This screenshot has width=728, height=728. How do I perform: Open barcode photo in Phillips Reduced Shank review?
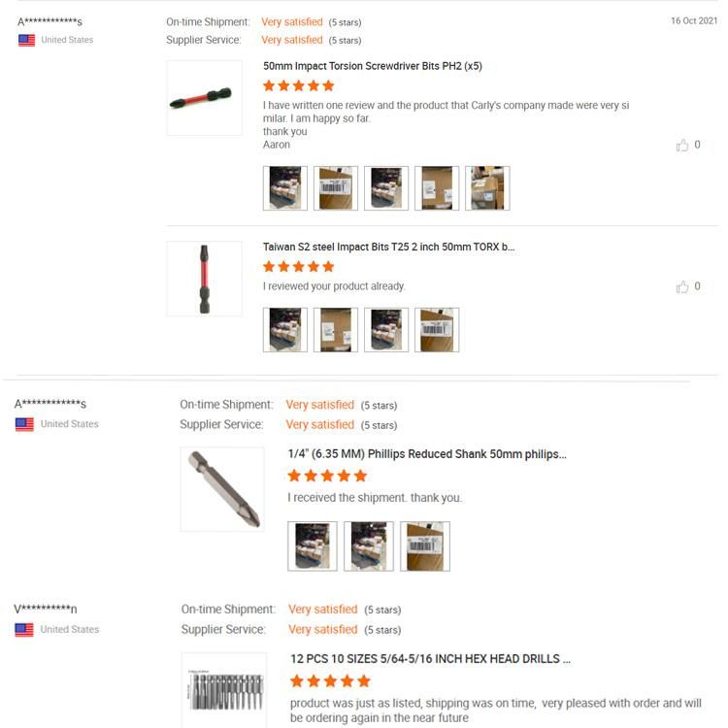click(425, 546)
